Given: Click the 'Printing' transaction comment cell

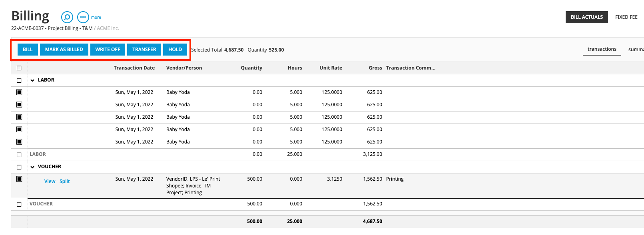Looking at the screenshot, I should pos(395,179).
